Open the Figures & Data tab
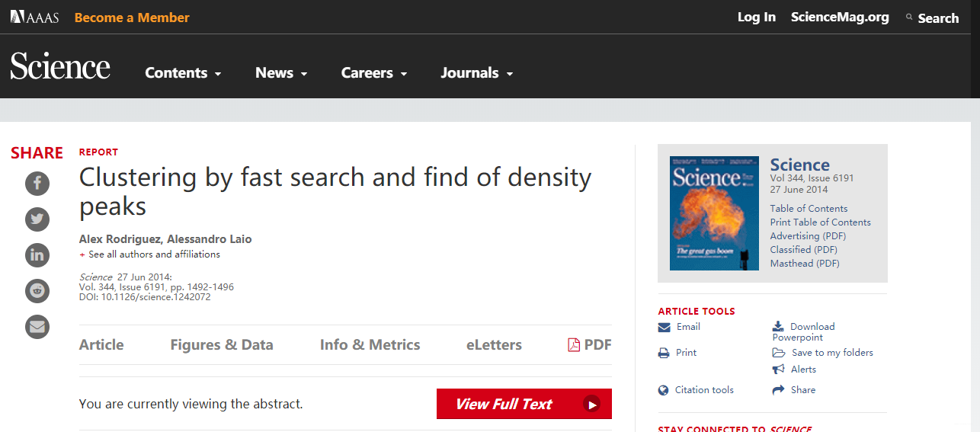Image resolution: width=980 pixels, height=432 pixels. coord(222,345)
